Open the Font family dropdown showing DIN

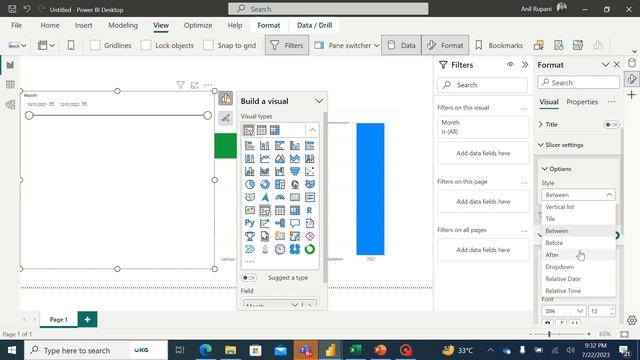pos(564,311)
